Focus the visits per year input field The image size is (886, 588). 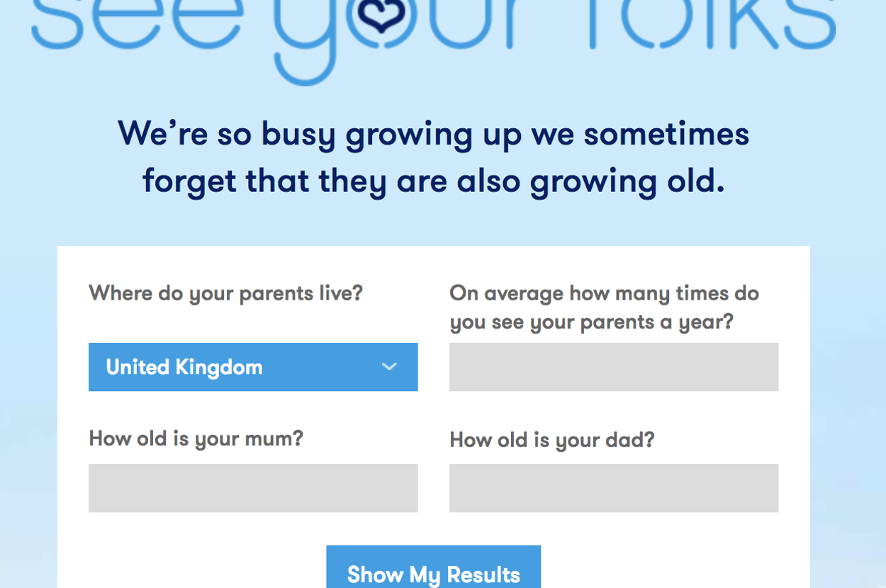click(x=614, y=367)
